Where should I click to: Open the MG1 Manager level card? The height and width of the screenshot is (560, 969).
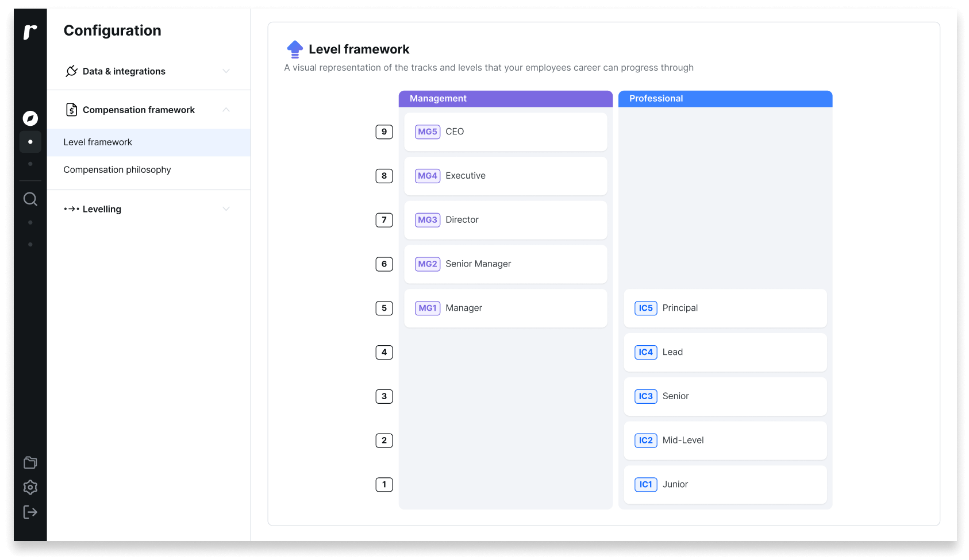point(506,308)
